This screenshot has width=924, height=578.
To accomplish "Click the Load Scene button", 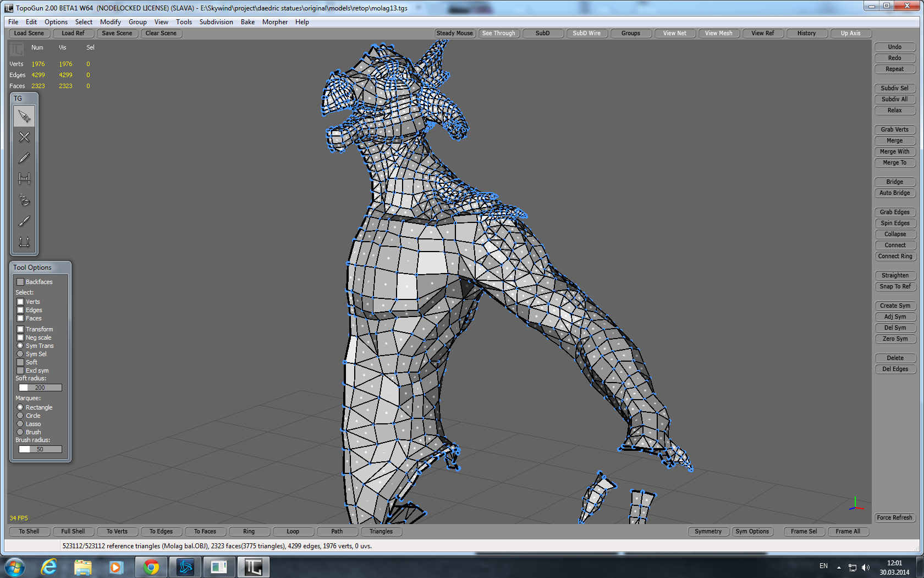I will pyautogui.click(x=29, y=33).
